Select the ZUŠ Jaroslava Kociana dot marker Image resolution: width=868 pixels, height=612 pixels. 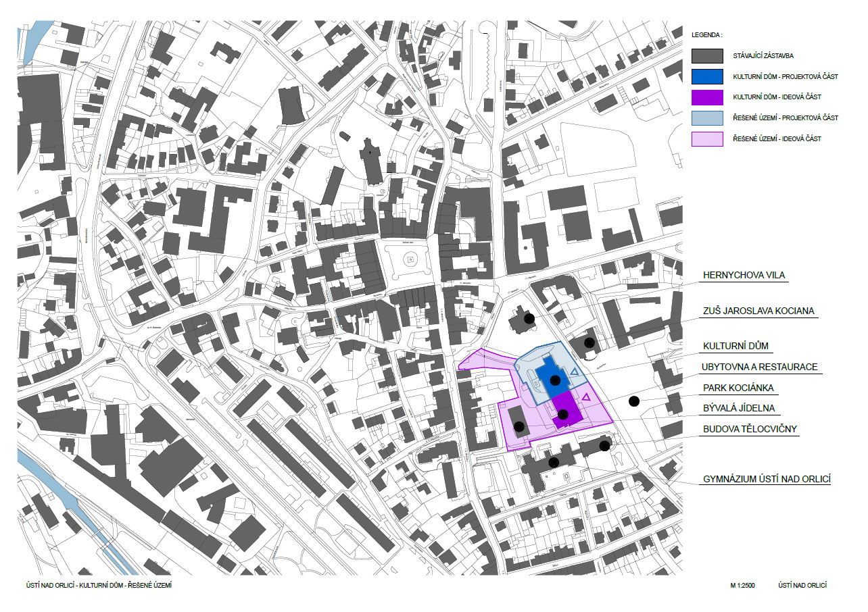(x=589, y=342)
